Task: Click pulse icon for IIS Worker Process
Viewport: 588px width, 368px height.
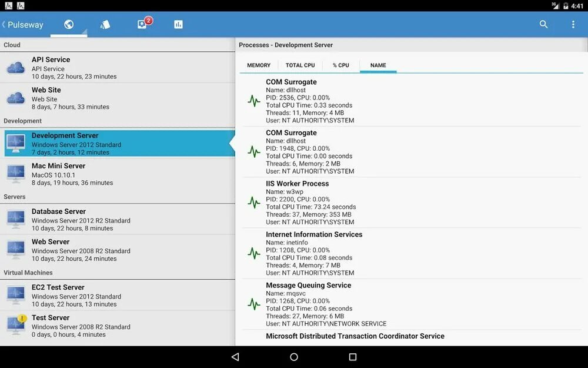Action: [x=254, y=203]
